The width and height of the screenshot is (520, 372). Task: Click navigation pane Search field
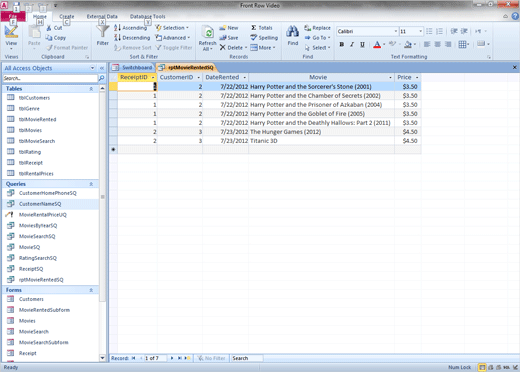50,78
